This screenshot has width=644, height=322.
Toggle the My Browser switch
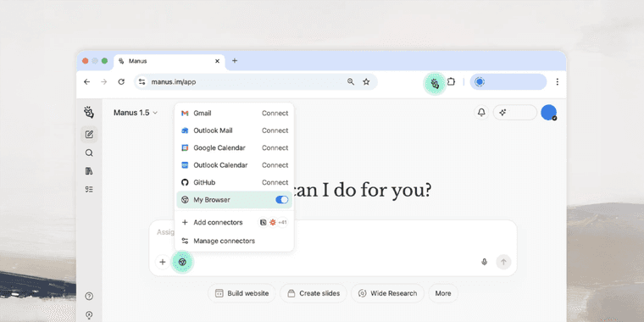[281, 200]
